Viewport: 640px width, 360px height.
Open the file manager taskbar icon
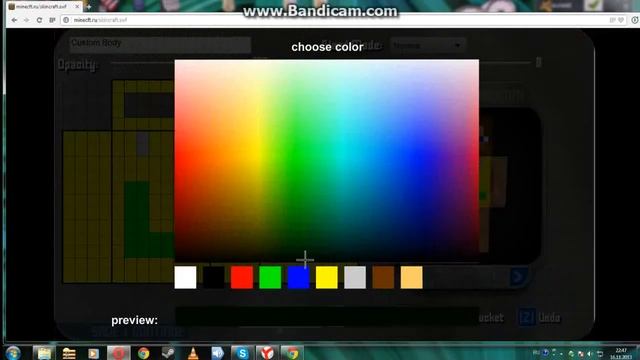(69, 353)
